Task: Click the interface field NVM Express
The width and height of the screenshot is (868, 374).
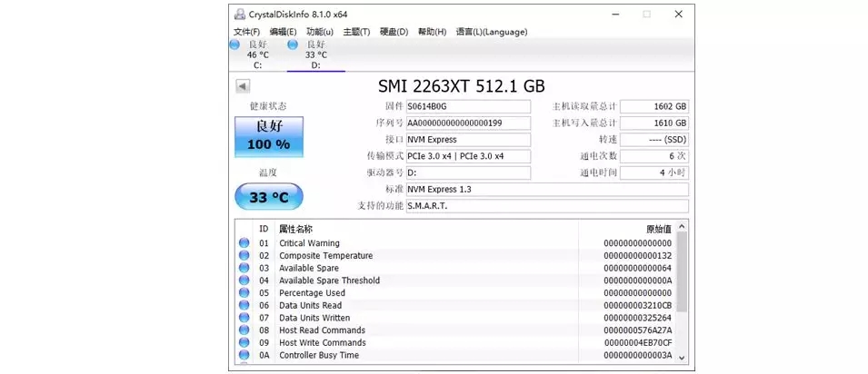Action: pyautogui.click(x=468, y=140)
